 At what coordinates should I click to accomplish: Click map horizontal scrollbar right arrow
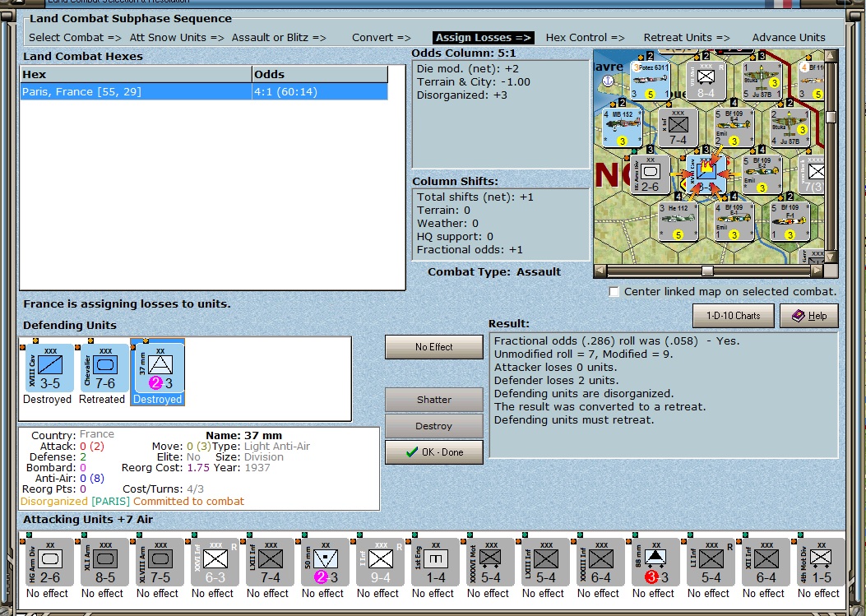coord(817,271)
